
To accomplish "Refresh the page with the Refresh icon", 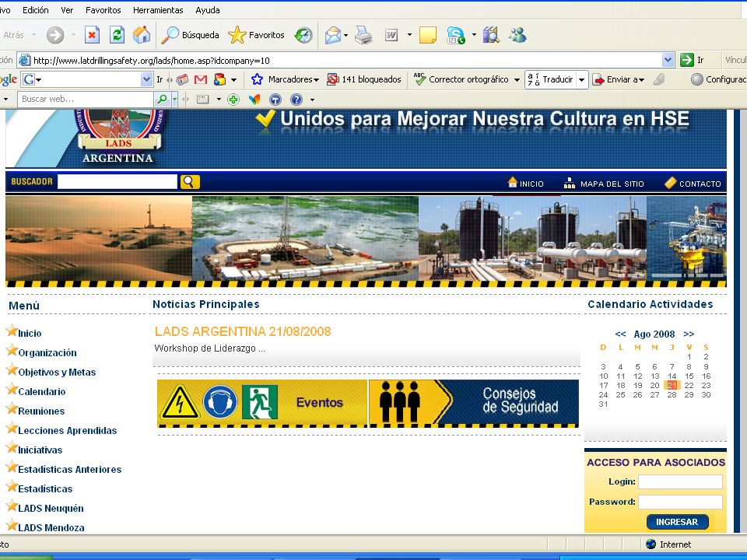I will tap(117, 35).
